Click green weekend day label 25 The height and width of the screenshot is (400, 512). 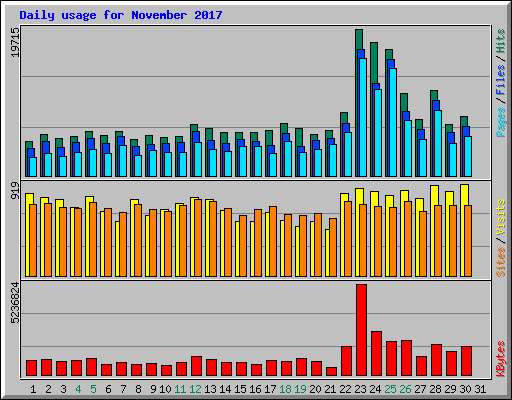[x=390, y=389]
